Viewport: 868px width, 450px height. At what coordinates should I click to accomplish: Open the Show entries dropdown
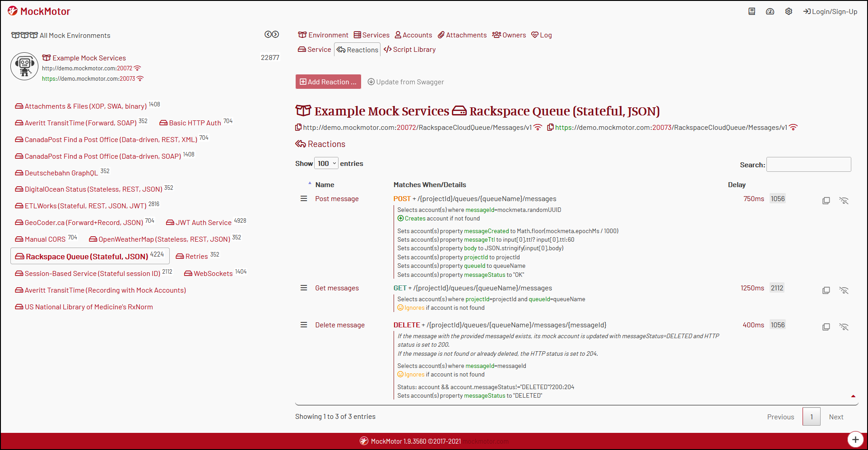[x=326, y=163]
